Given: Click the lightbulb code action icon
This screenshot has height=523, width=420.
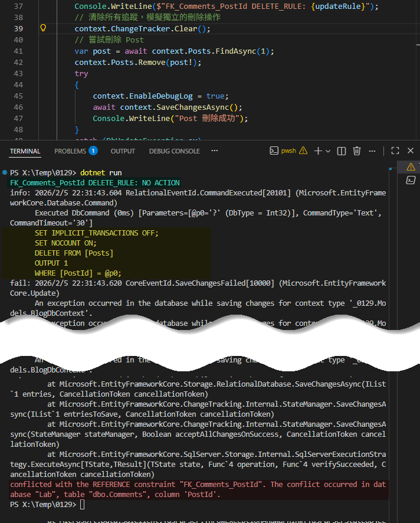Looking at the screenshot, I should point(42,28).
